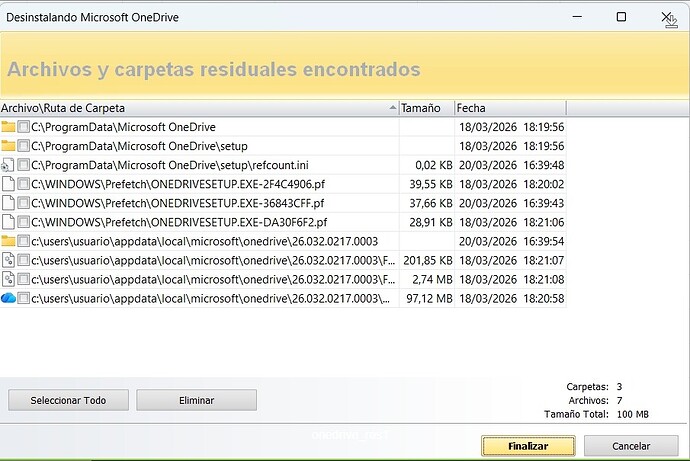
Task: Check the box on the 201,85 KB file row
Action: (23, 260)
